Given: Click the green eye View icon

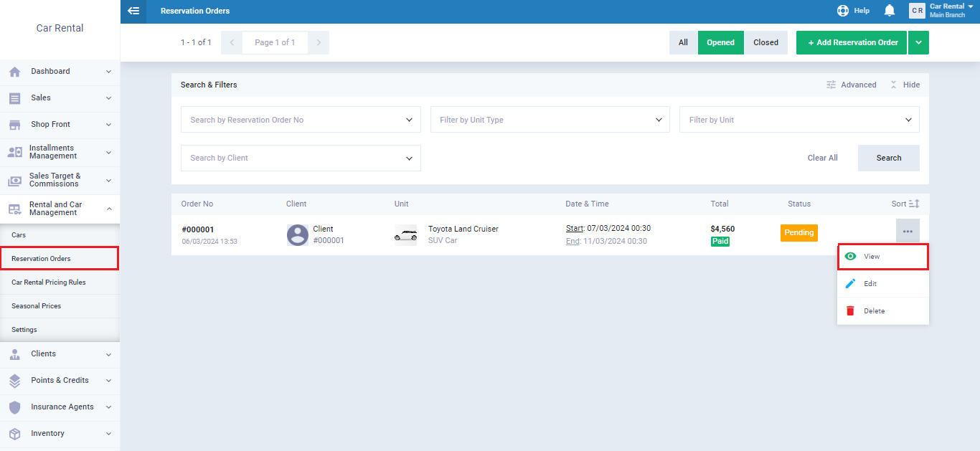Looking at the screenshot, I should click(x=851, y=256).
